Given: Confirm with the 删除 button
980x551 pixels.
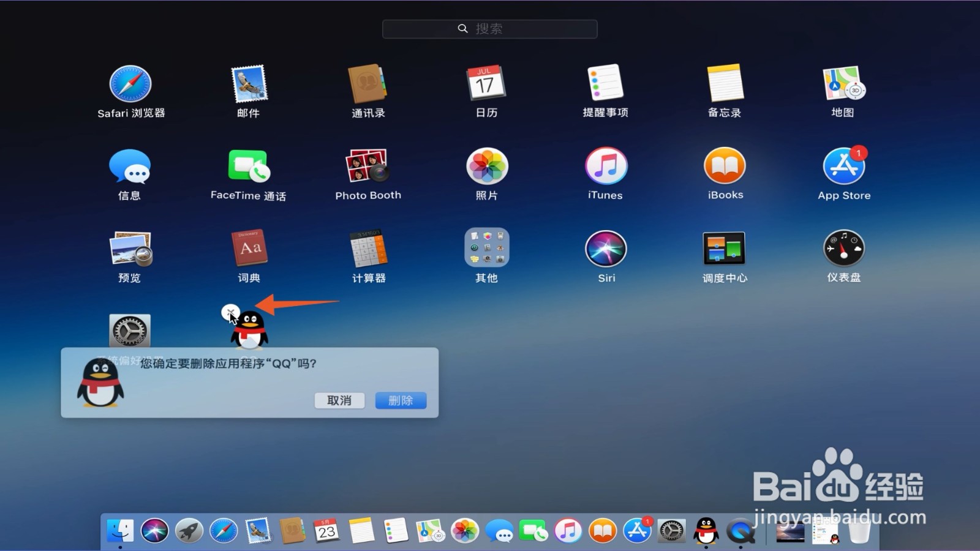Looking at the screenshot, I should (x=401, y=400).
